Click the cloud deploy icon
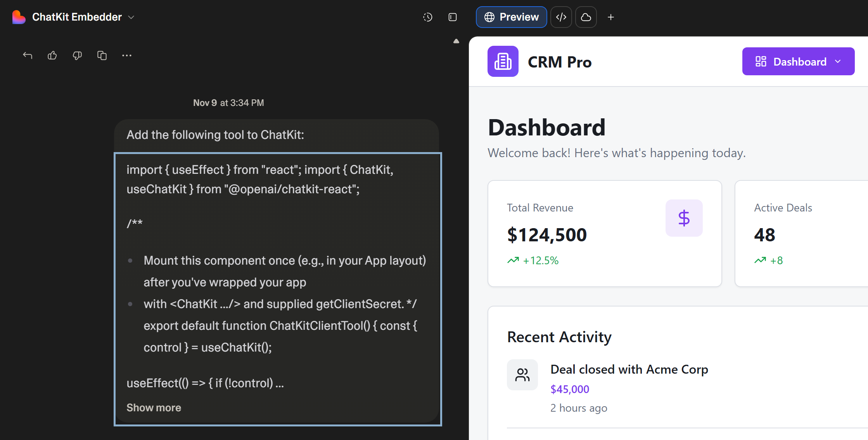 (x=586, y=17)
